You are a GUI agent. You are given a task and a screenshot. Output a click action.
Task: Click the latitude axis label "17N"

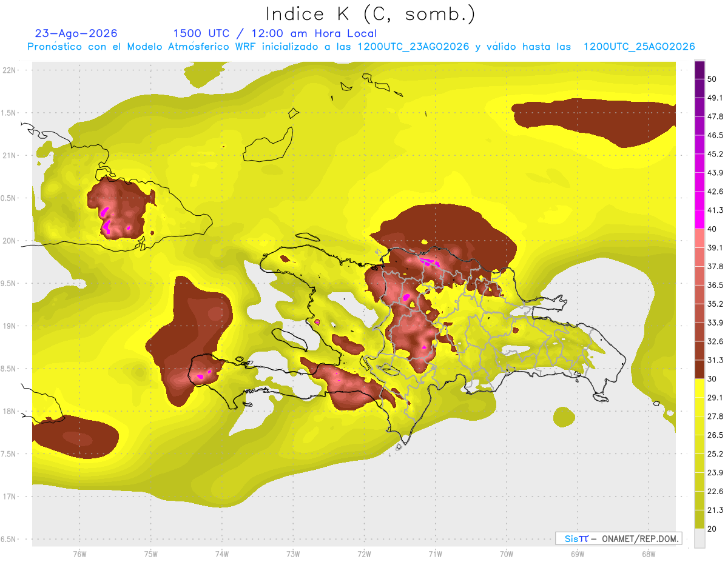click(10, 497)
